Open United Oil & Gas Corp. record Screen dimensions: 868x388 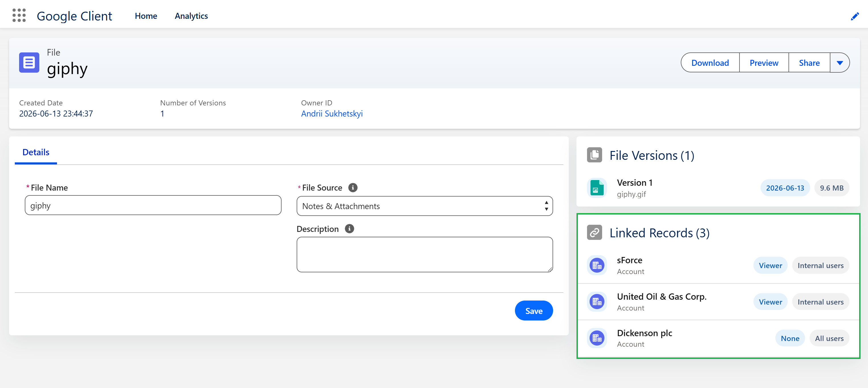(661, 296)
